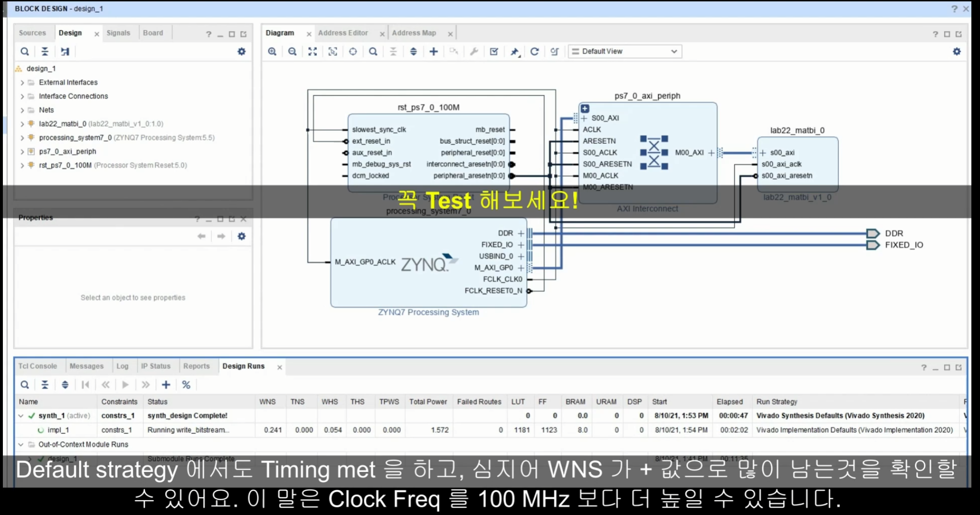Expand the External Interfaces tree node
980x515 pixels.
pos(22,82)
